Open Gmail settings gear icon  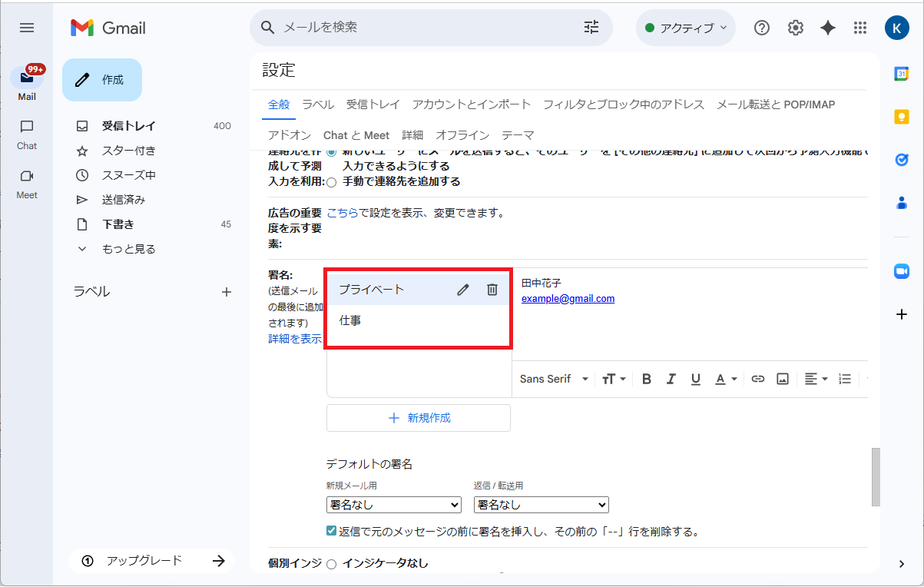(x=795, y=28)
